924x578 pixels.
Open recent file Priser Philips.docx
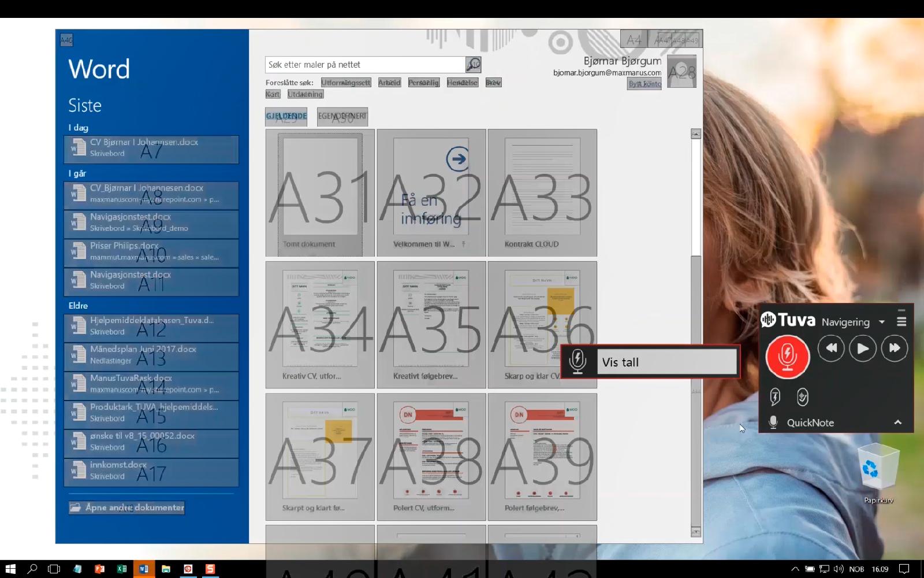[151, 253]
